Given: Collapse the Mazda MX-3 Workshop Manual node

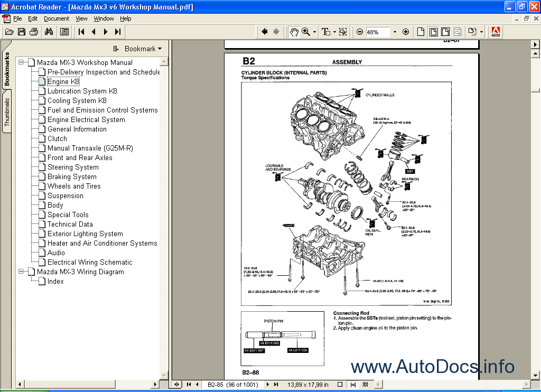Looking at the screenshot, I should [21, 62].
